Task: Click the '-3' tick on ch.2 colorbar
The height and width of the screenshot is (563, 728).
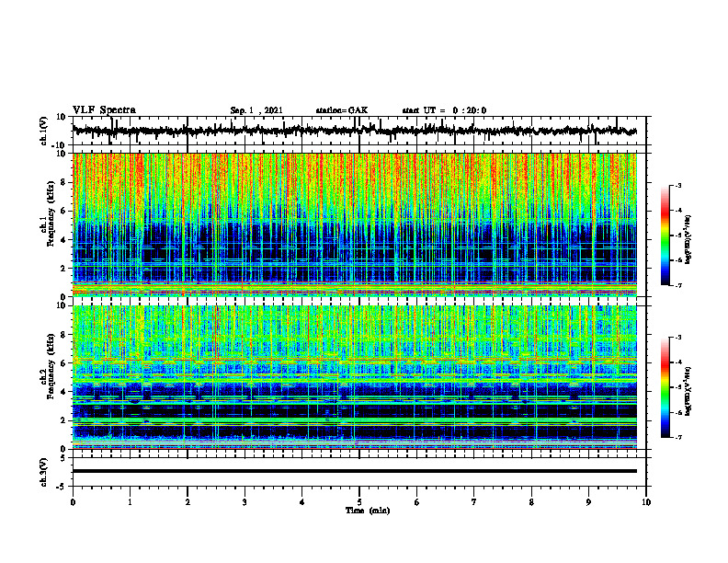Action: (x=678, y=338)
